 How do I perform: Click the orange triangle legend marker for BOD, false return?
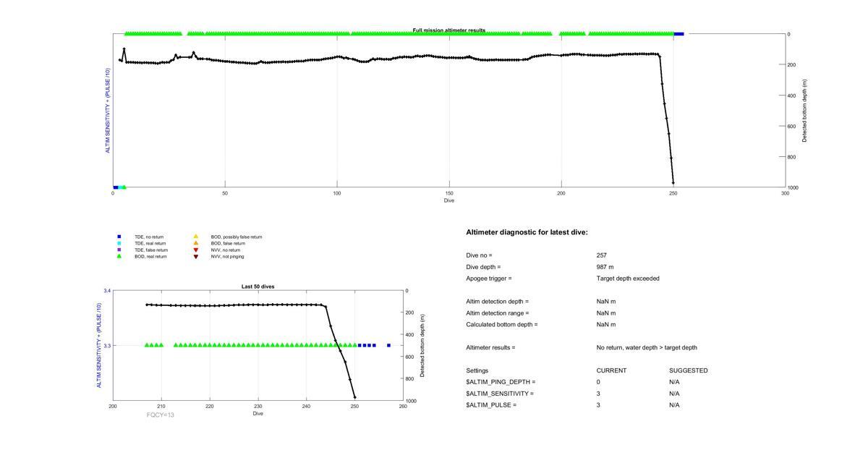tap(196, 243)
